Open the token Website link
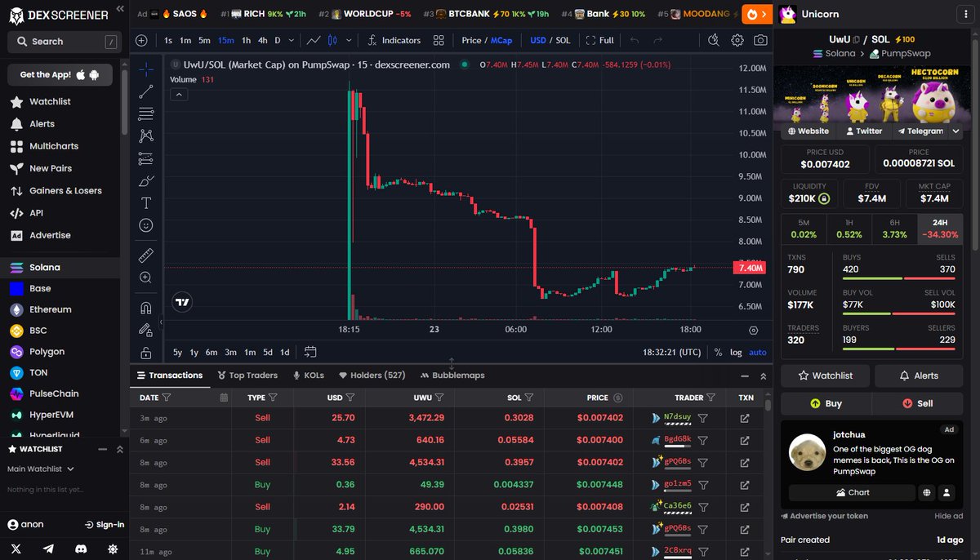 808,131
